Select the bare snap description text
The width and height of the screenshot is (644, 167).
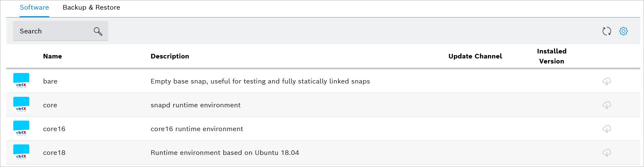(x=260, y=81)
